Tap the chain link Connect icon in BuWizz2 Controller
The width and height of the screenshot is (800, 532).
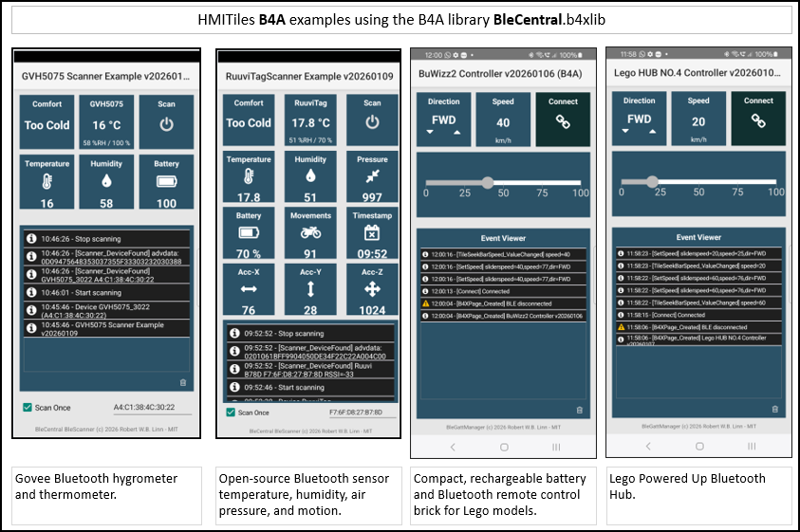click(x=563, y=122)
